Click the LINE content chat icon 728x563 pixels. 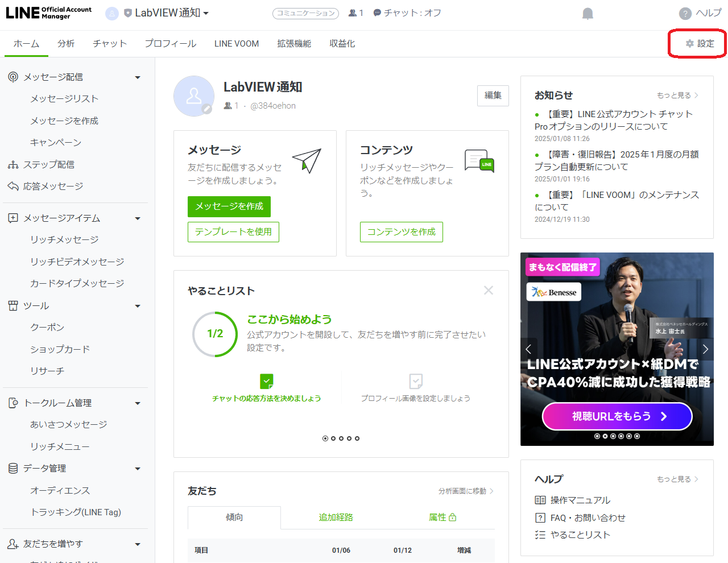[479, 161]
